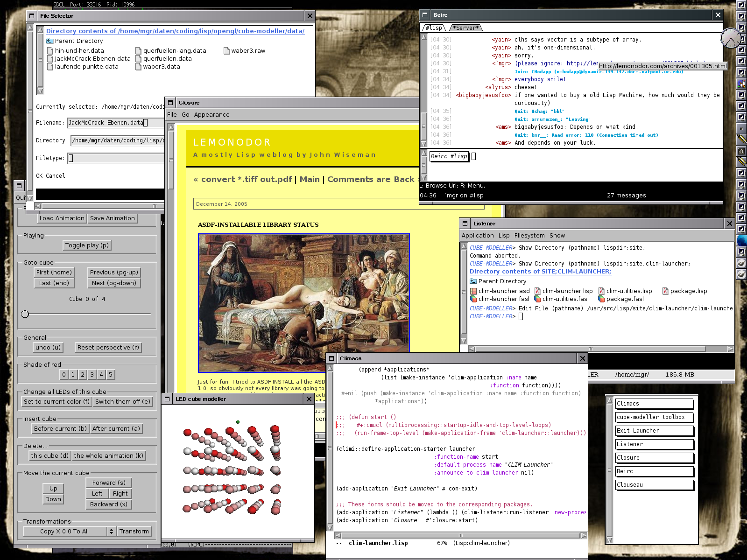This screenshot has width=747, height=560.
Task: Open window menu of LED cube modeller
Action: point(168,399)
